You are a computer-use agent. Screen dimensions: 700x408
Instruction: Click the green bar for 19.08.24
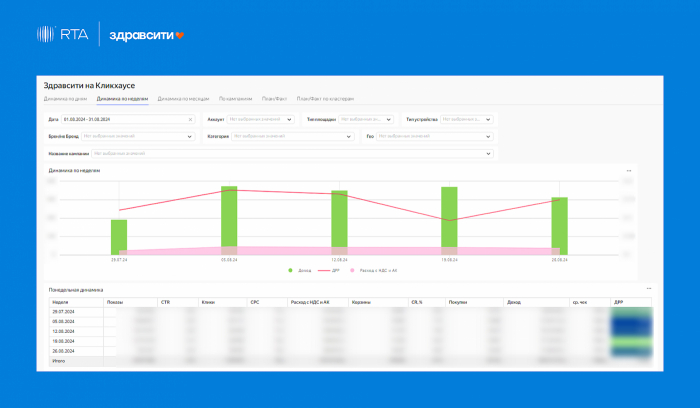tap(449, 221)
